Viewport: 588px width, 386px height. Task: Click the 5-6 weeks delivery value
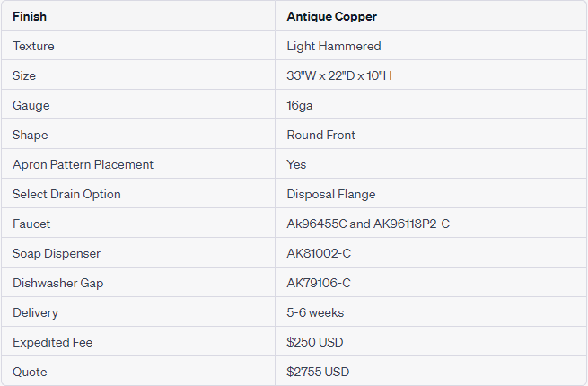point(315,313)
